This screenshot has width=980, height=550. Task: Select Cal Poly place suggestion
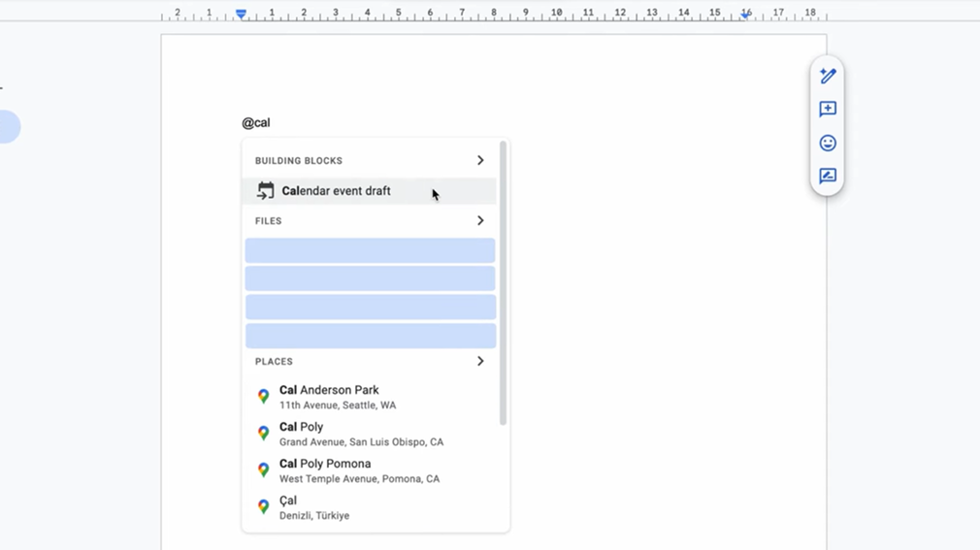(370, 434)
